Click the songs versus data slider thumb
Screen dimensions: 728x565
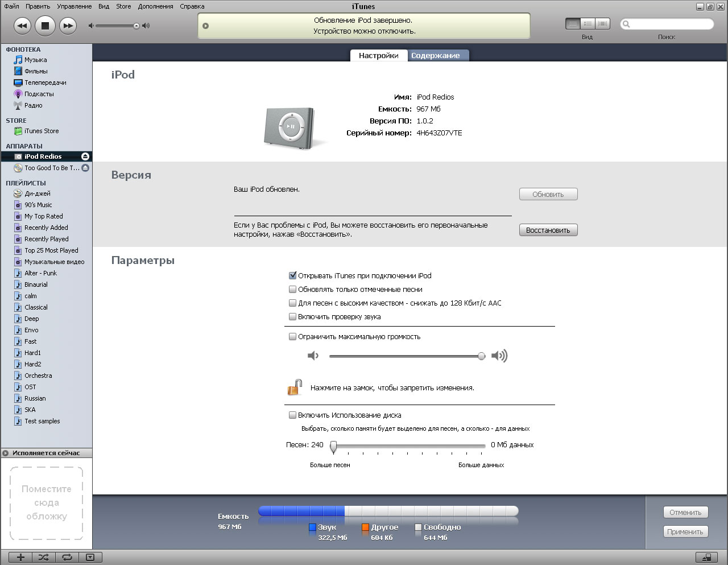(x=334, y=447)
